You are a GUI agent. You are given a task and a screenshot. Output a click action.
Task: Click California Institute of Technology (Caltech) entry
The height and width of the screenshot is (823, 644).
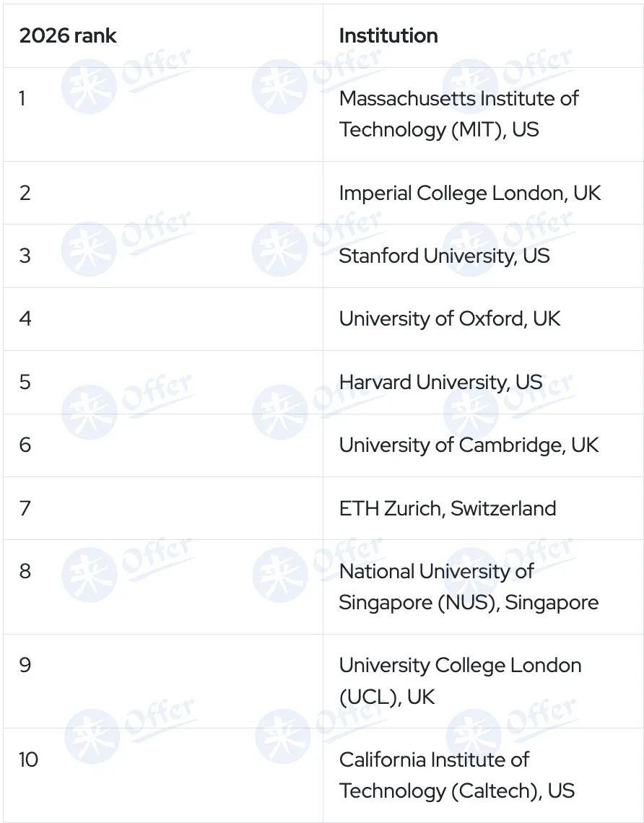point(456,775)
